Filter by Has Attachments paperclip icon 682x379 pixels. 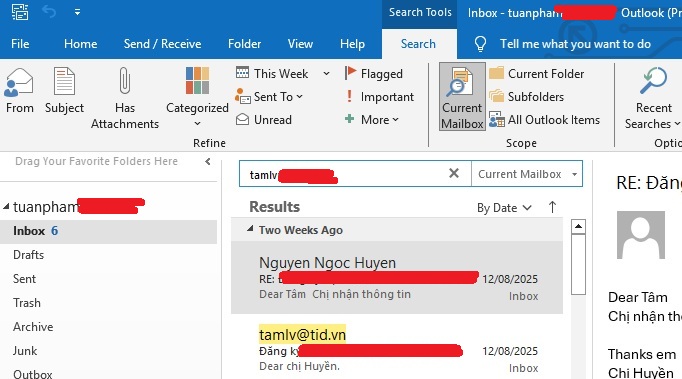pyautogui.click(x=124, y=80)
